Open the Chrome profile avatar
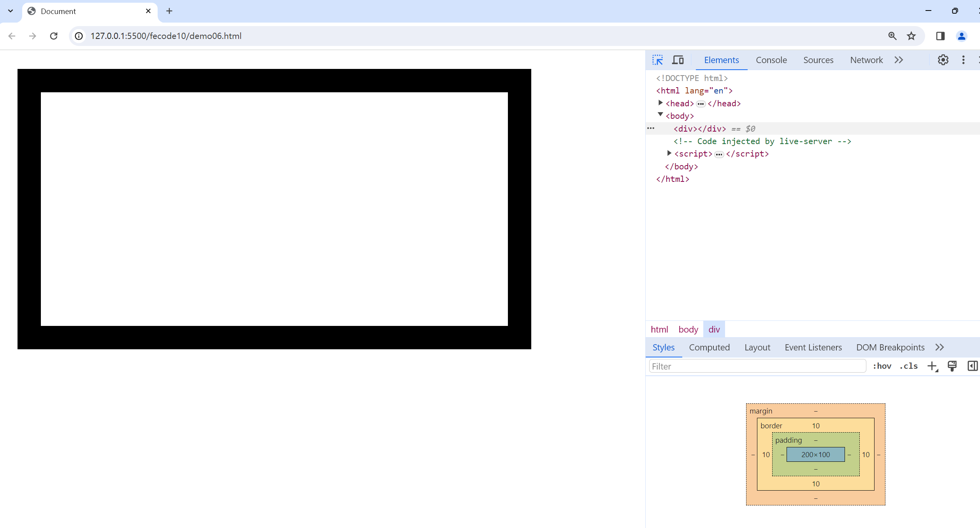Viewport: 980px width, 528px height. pyautogui.click(x=961, y=36)
